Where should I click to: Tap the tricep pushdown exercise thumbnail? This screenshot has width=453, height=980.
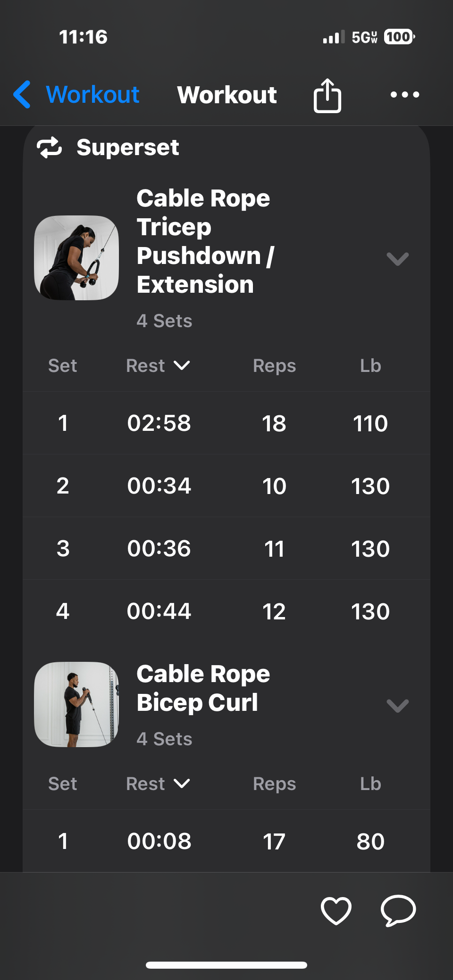(x=76, y=258)
